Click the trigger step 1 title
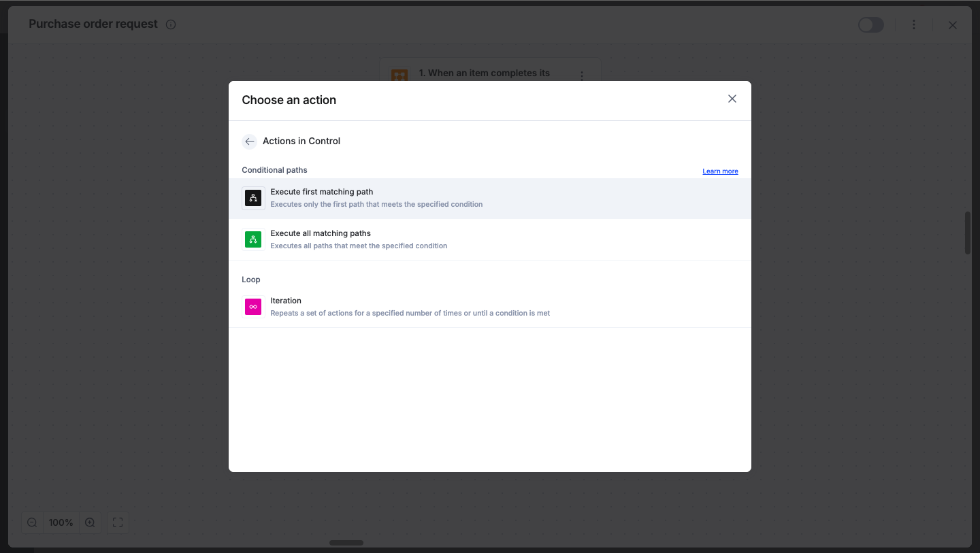980x553 pixels. (485, 73)
